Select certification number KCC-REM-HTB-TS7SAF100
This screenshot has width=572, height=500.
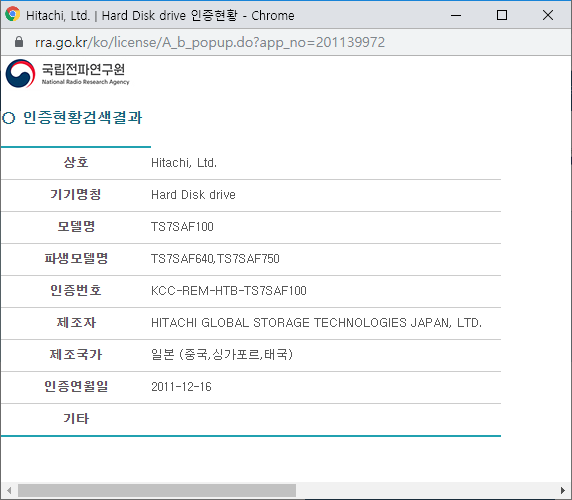tap(229, 291)
